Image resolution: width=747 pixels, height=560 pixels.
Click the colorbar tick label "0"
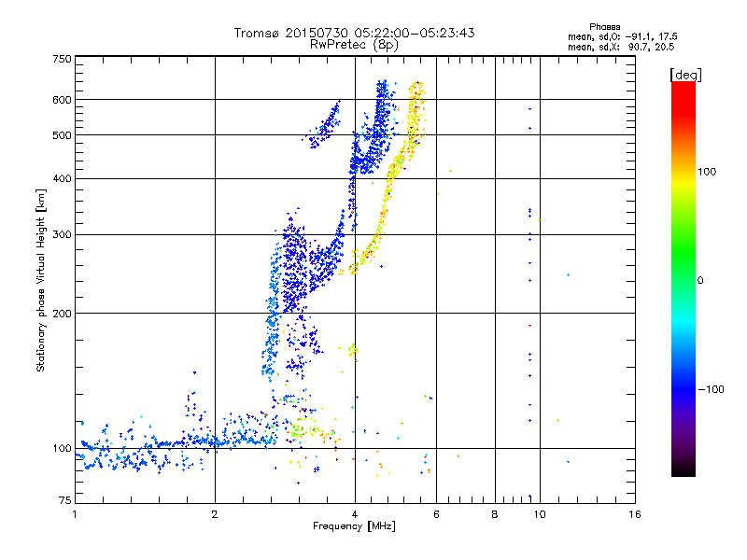[x=700, y=281]
